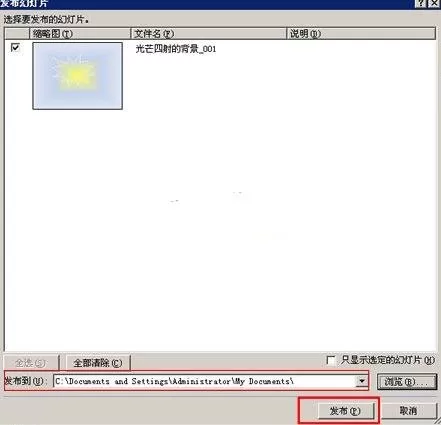Click the 发布(P) button

(x=345, y=411)
